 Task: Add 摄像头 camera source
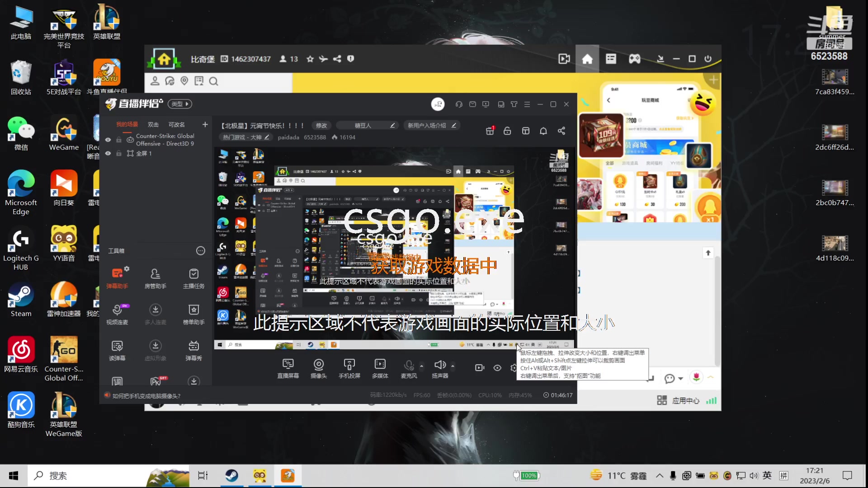click(x=319, y=368)
